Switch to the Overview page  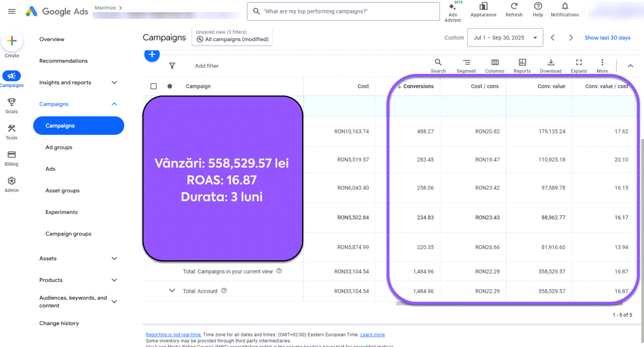(x=52, y=39)
